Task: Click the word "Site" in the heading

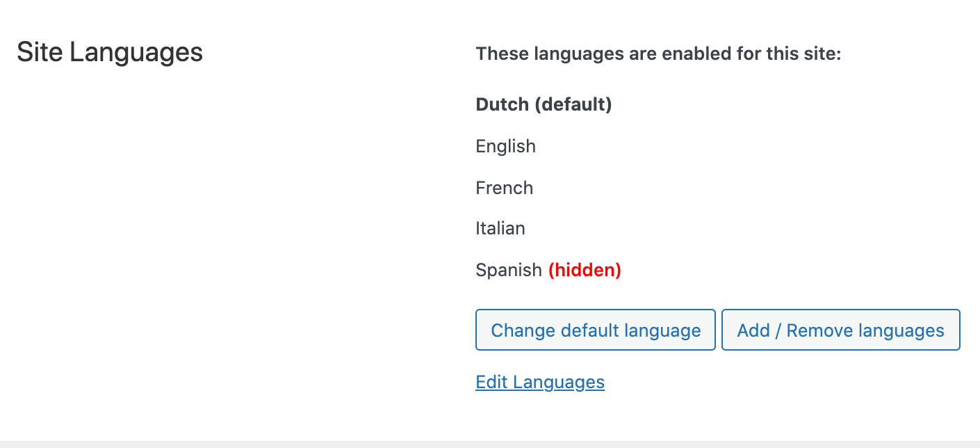Action: pyautogui.click(x=40, y=52)
